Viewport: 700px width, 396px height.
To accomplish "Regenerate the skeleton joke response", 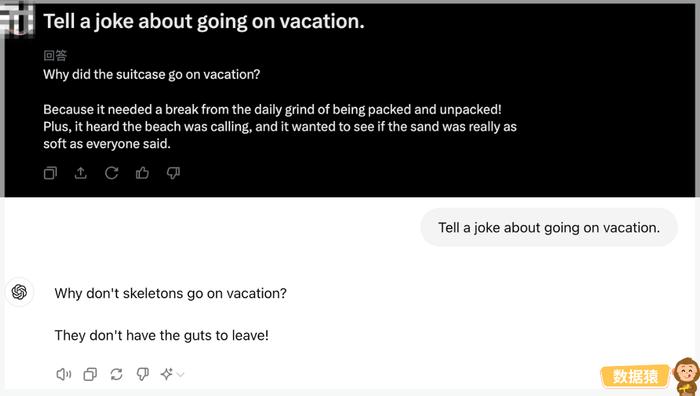I will tap(117, 374).
